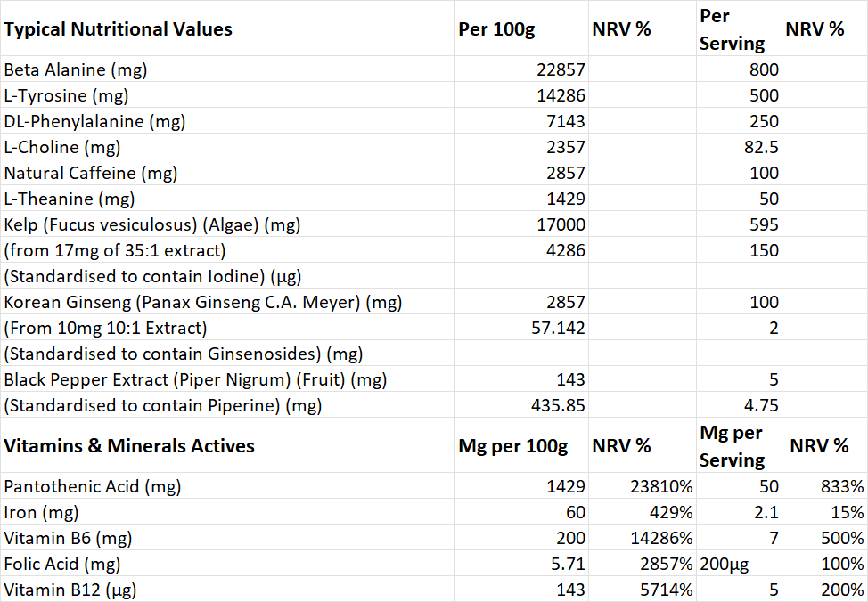Select the Black Pepper Extract cell
868x602 pixels.
click(227, 379)
